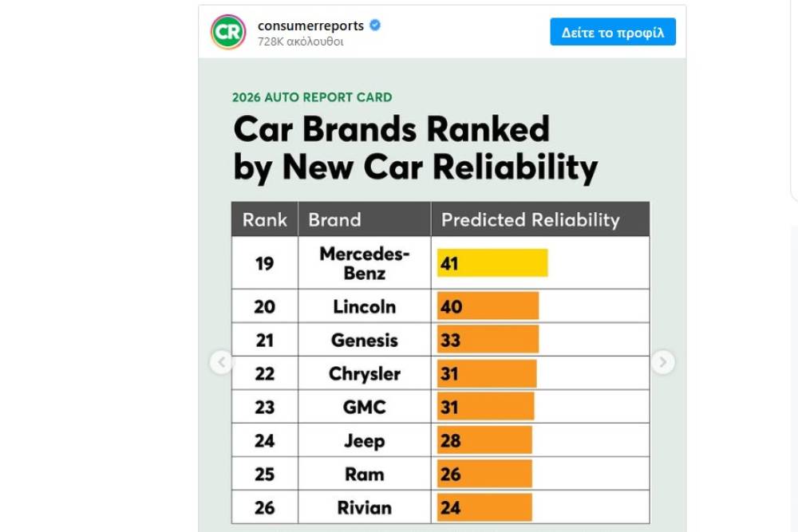Click the blue verified checkmark badge
Viewport: 798px width, 532px height.
click(374, 25)
